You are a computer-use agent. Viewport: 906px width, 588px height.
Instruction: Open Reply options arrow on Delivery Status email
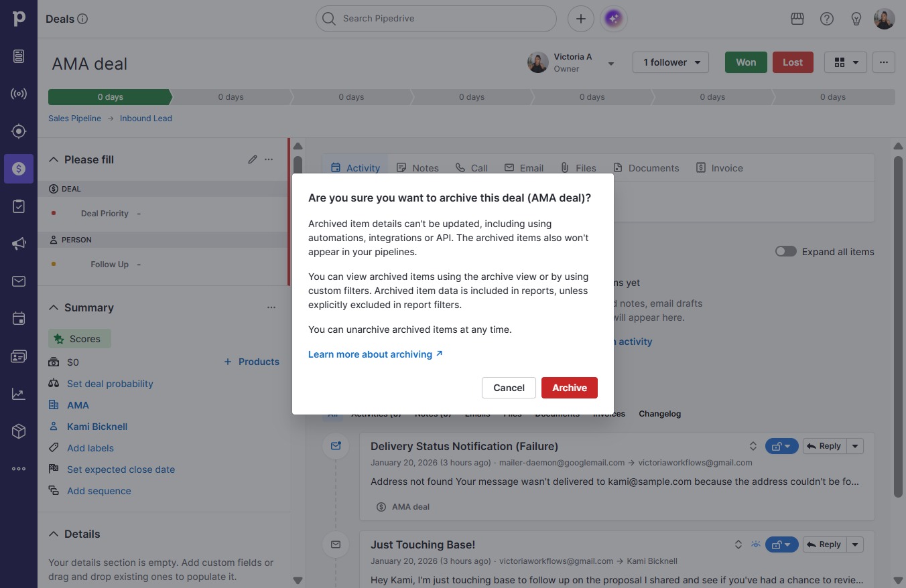coord(855,446)
